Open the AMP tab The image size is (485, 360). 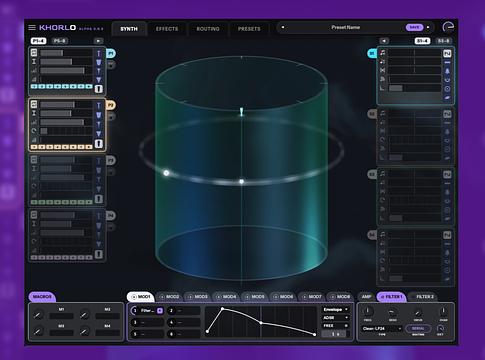point(366,296)
